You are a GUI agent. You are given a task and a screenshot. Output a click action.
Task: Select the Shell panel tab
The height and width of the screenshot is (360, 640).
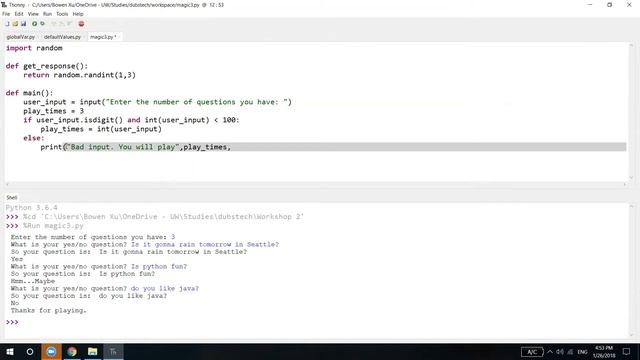pos(11,198)
